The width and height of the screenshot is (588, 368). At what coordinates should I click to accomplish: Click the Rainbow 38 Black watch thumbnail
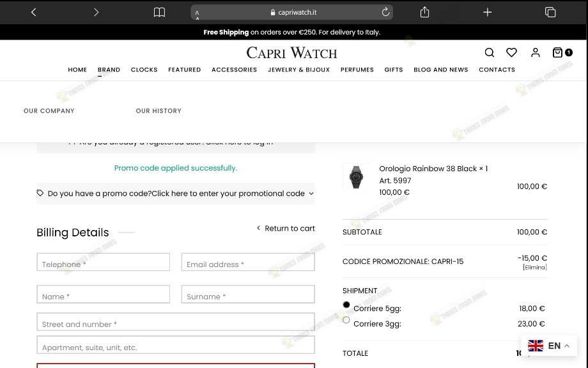coord(356,177)
